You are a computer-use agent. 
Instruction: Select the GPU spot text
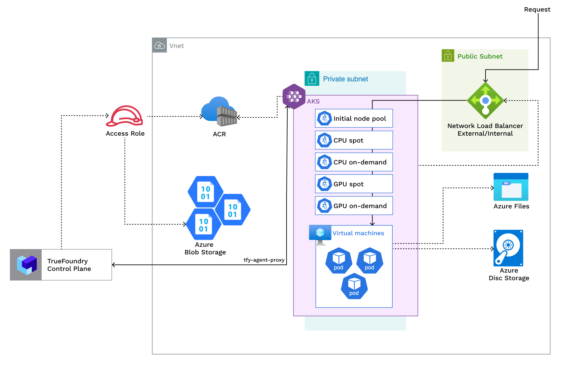click(348, 184)
